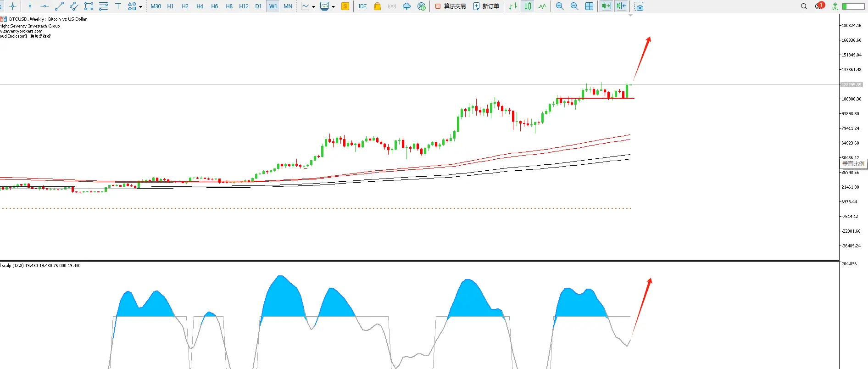The height and width of the screenshot is (369, 868).
Task: Open 新订单 new order dialog
Action: (486, 6)
